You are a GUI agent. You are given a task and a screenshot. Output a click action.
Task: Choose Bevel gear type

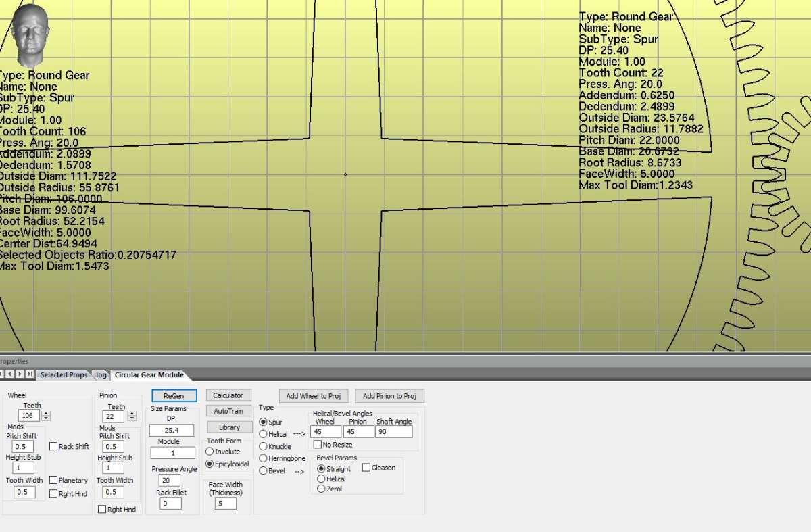coord(264,470)
